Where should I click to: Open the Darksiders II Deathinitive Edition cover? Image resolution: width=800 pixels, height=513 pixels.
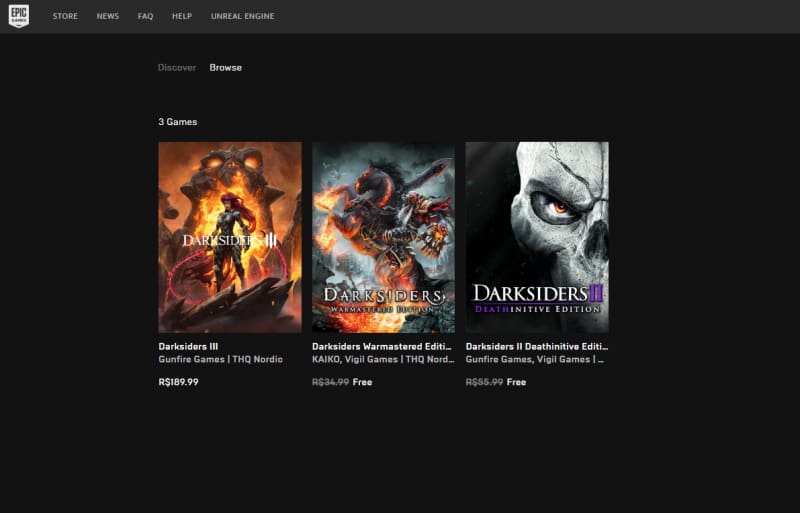[x=537, y=237]
